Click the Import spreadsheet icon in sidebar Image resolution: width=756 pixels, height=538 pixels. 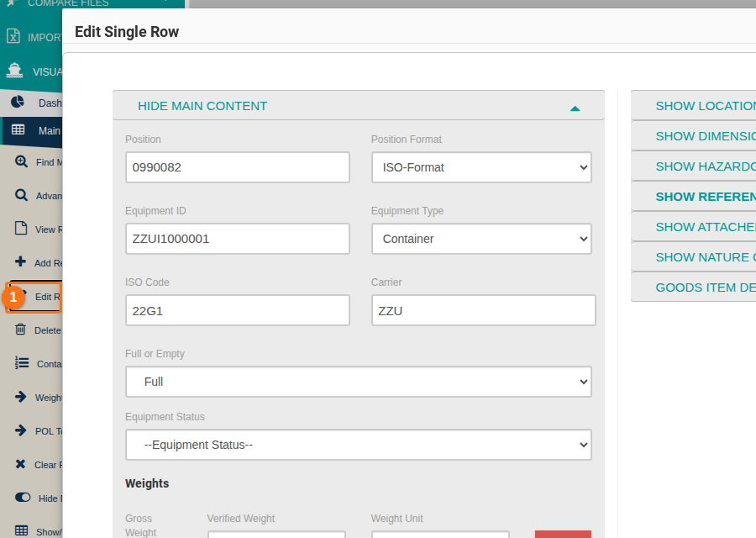click(13, 36)
